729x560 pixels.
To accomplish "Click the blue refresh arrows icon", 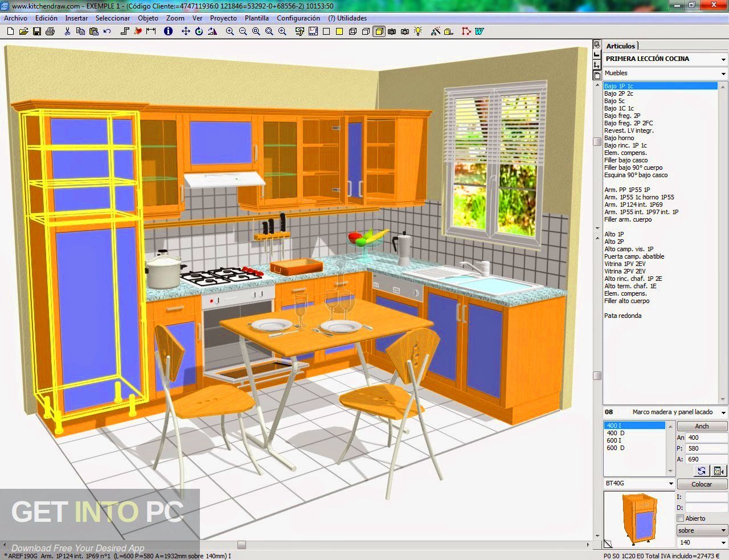I will pos(702,471).
